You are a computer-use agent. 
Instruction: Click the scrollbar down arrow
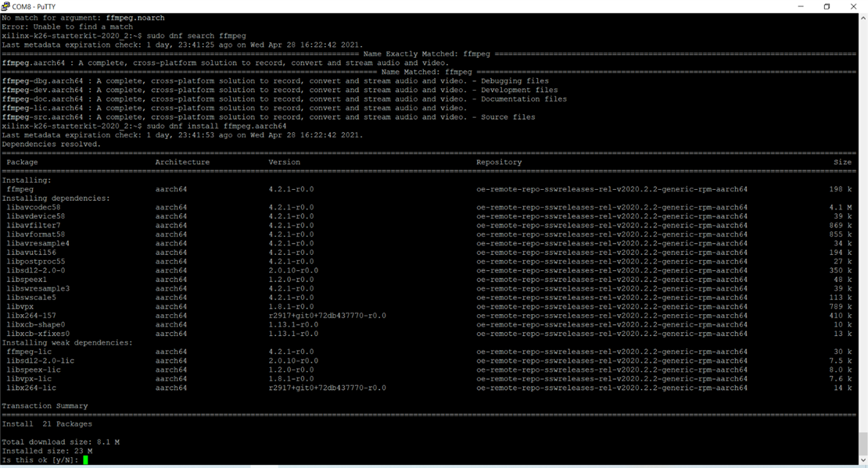click(x=863, y=460)
